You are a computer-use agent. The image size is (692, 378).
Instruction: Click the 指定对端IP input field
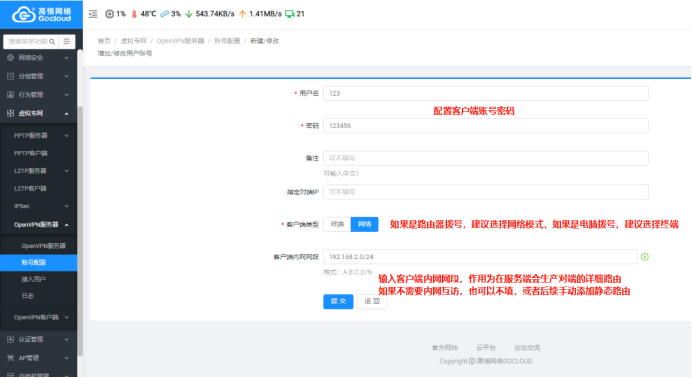pos(486,192)
